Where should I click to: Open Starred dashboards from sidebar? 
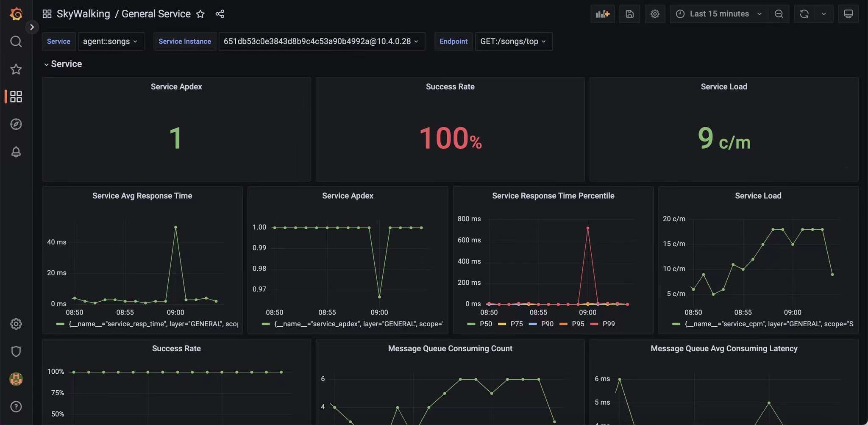[16, 69]
